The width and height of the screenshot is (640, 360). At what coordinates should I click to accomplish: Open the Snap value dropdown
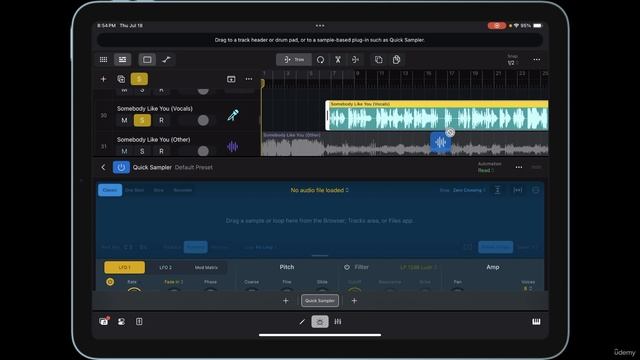(513, 60)
